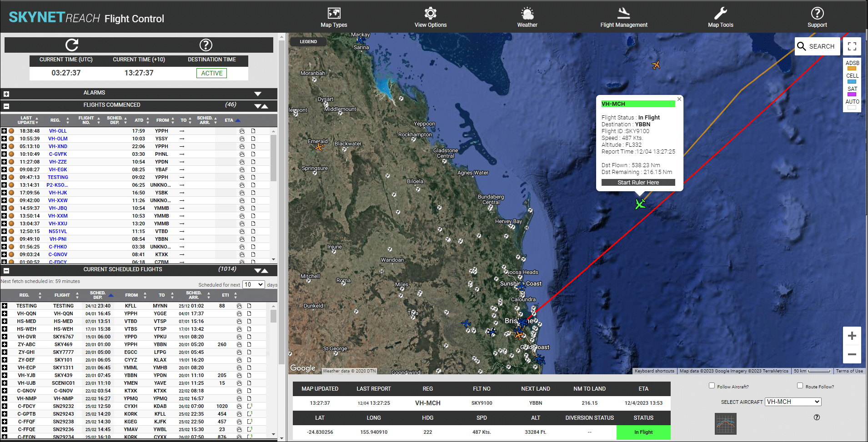Open the Scheduled for next days dropdown
This screenshot has width=868, height=442.
click(x=253, y=284)
